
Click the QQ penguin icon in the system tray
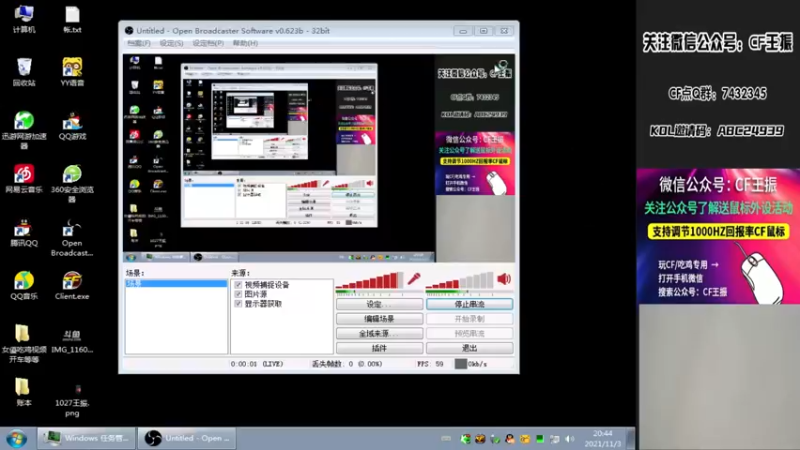pos(510,439)
